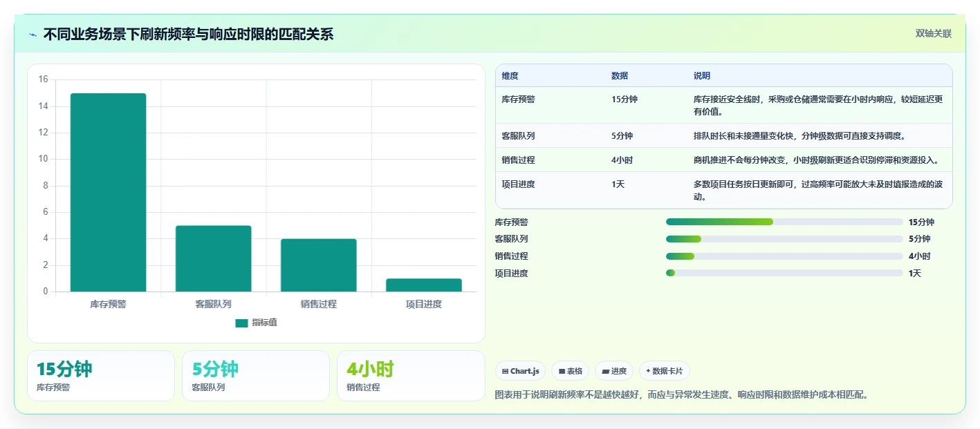Click the 销售过程 x-axis label

(x=318, y=304)
